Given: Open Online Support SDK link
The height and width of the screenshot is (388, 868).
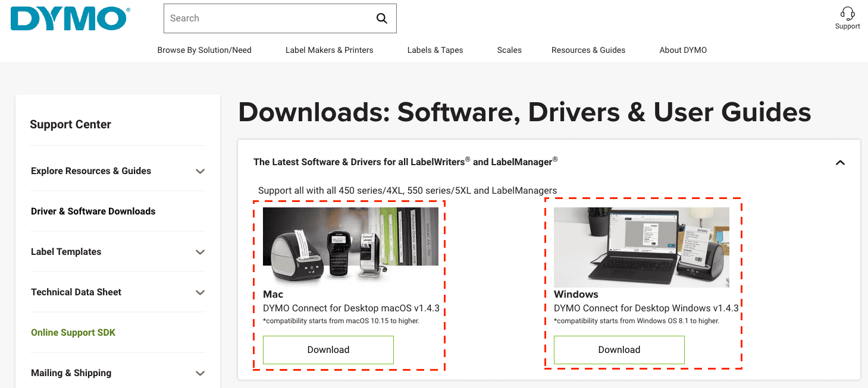Looking at the screenshot, I should tap(73, 332).
